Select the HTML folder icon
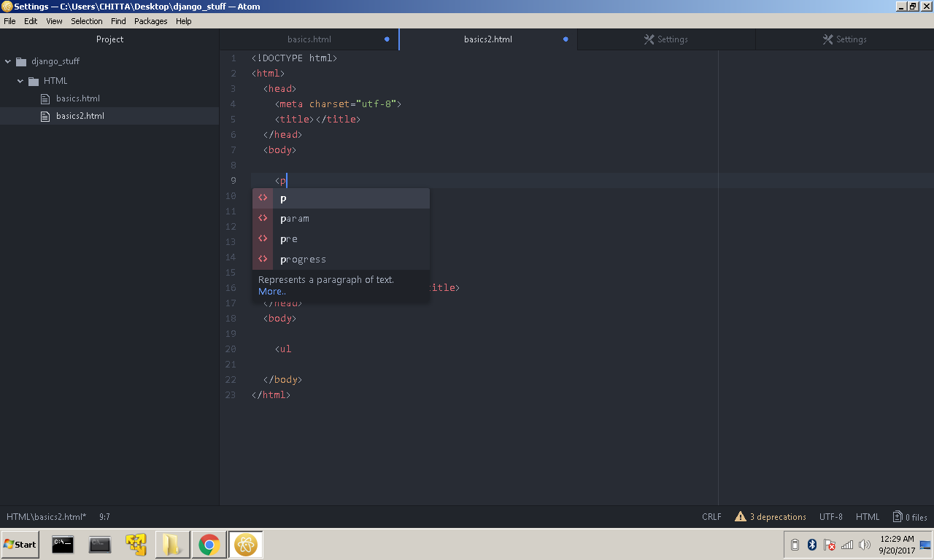 coord(34,81)
